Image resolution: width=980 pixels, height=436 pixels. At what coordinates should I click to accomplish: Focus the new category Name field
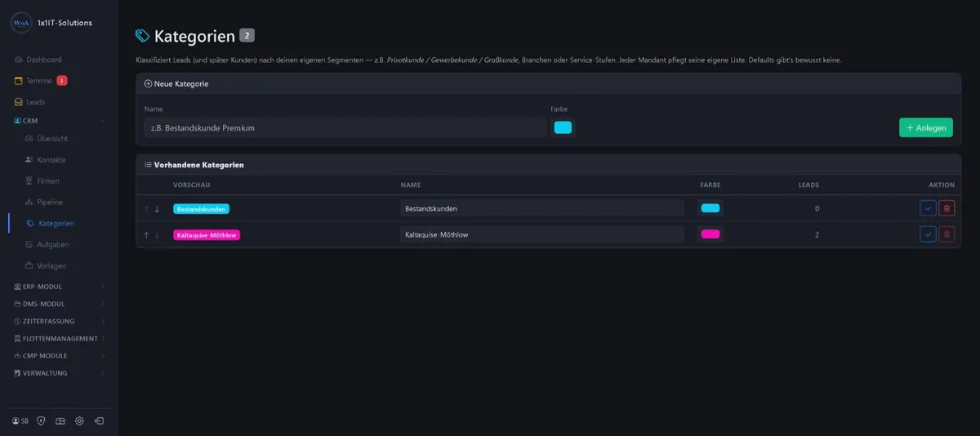[x=345, y=127]
